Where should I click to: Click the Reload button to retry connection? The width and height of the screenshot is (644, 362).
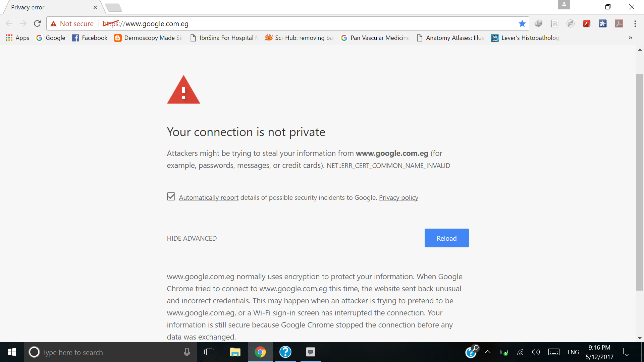pos(447,238)
